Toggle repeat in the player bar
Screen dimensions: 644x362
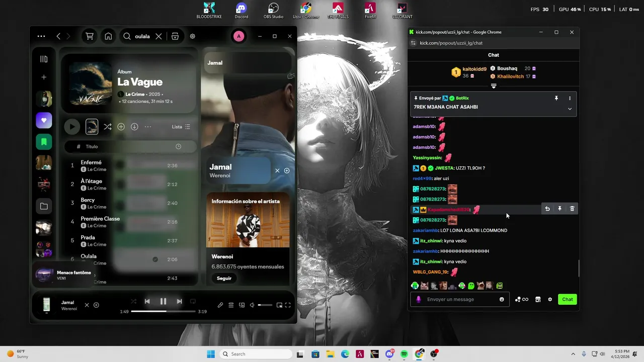pos(193,301)
